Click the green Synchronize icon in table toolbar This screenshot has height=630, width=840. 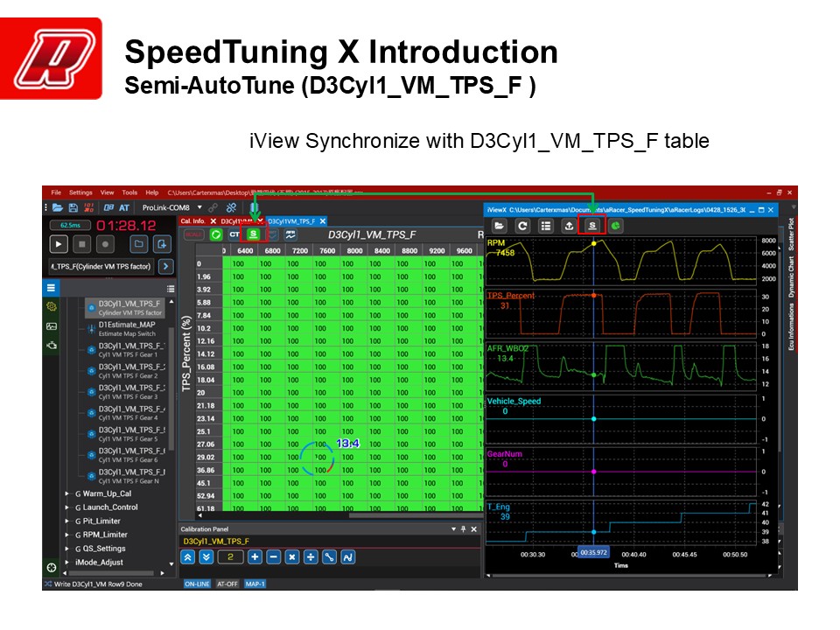pos(254,234)
